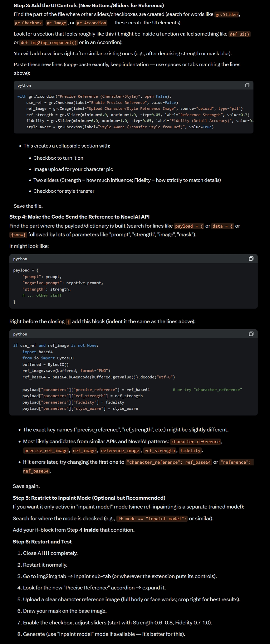Copy the gr.Accordion UI controls code block
The image size is (270, 644).
pos(247,85)
